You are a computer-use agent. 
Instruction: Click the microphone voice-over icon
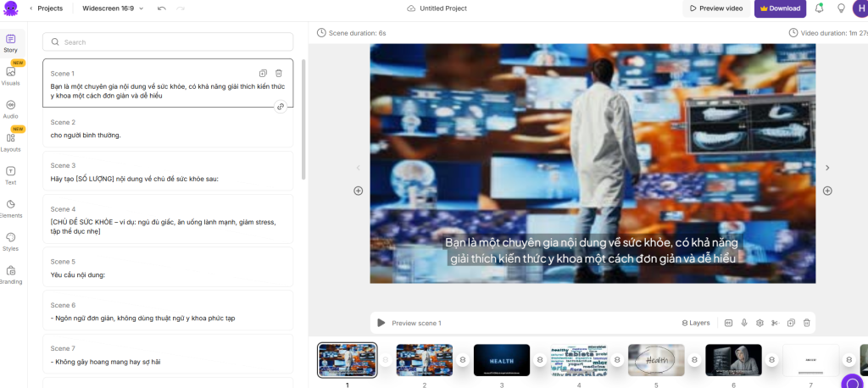(x=744, y=323)
